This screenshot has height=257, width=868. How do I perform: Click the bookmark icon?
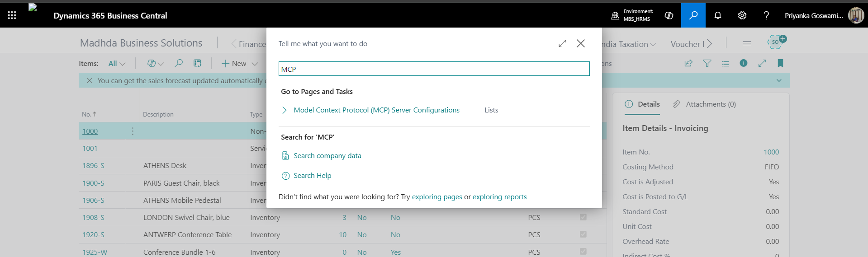coord(780,63)
